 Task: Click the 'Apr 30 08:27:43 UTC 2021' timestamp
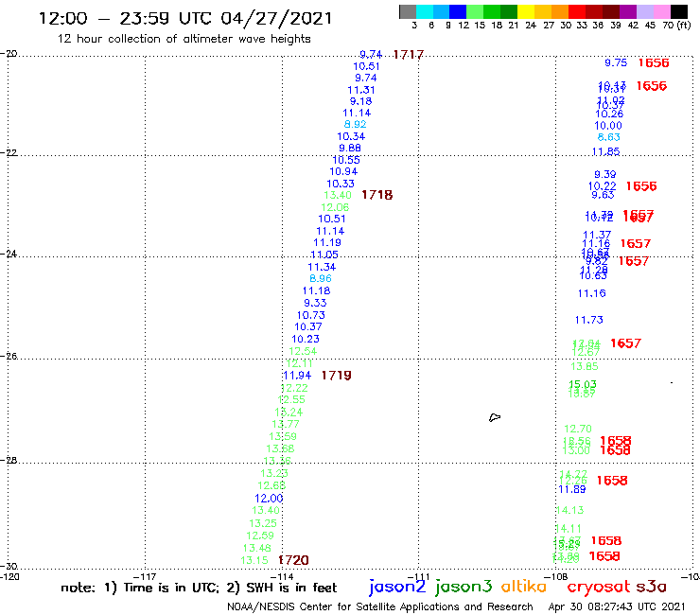point(617,606)
